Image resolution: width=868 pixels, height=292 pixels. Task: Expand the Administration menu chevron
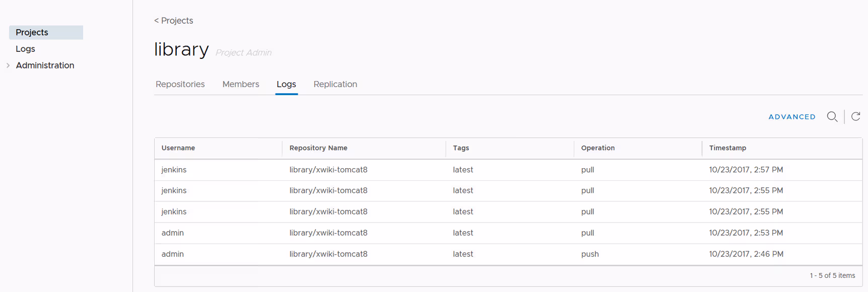pyautogui.click(x=8, y=65)
